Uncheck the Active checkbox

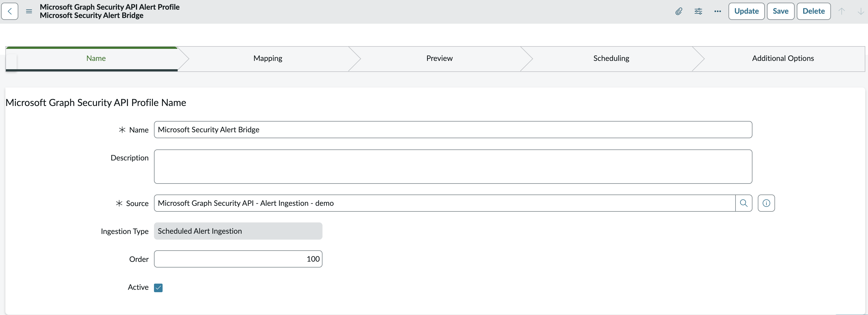pos(158,288)
